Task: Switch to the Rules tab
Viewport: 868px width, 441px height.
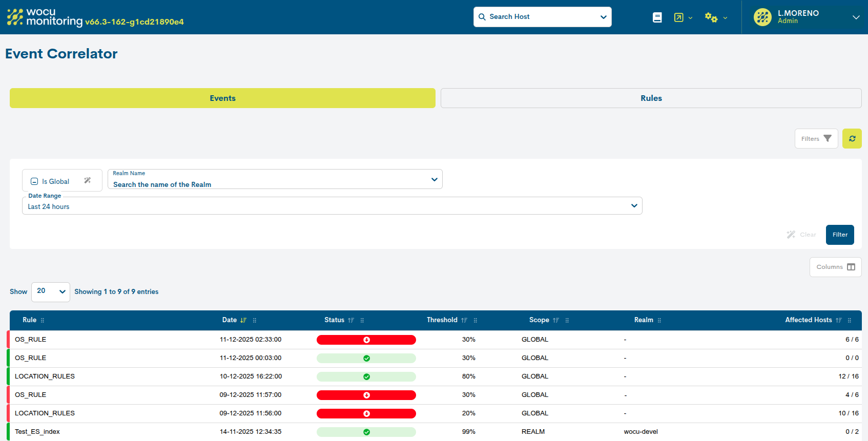Action: pos(651,98)
